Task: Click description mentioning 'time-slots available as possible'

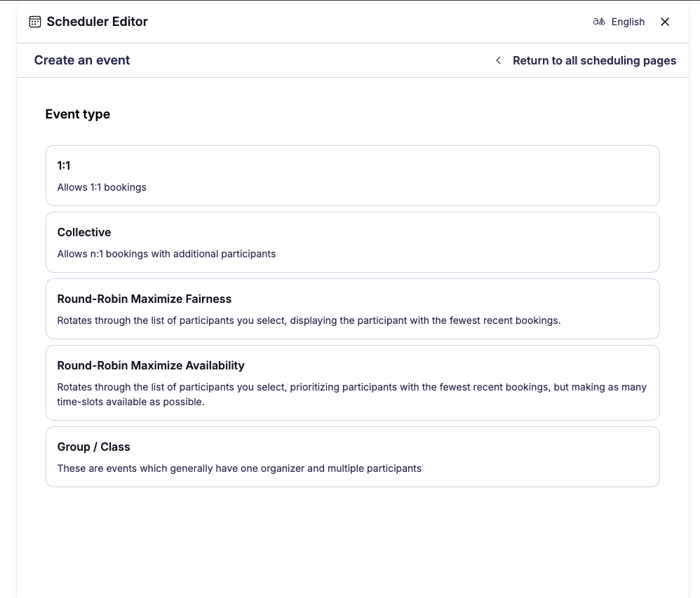Action: pyautogui.click(x=352, y=395)
